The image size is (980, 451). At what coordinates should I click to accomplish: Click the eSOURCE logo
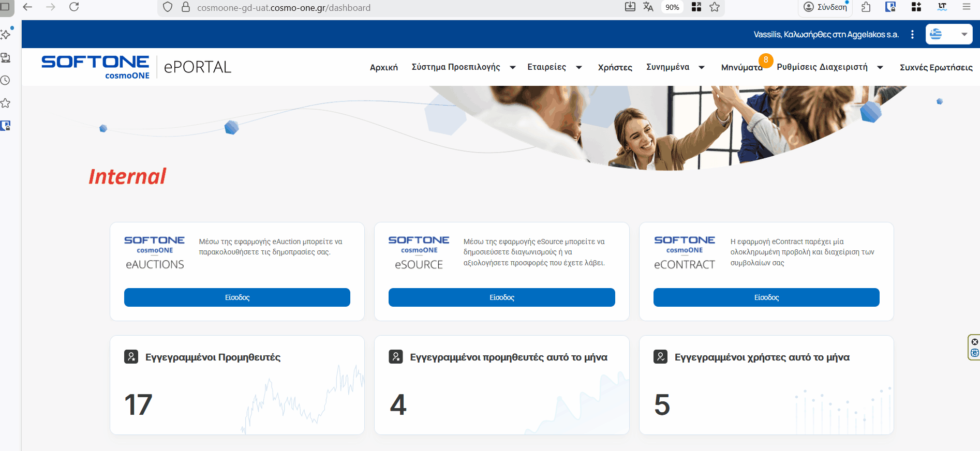(x=419, y=253)
